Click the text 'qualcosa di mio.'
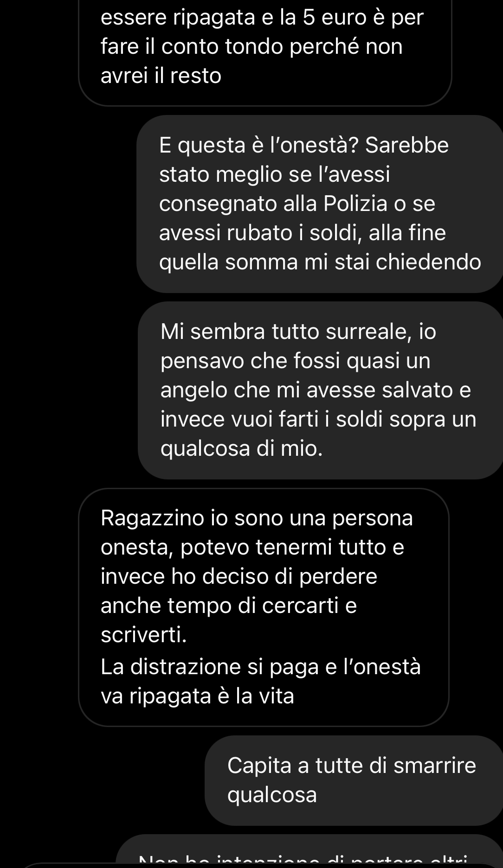 [241, 448]
